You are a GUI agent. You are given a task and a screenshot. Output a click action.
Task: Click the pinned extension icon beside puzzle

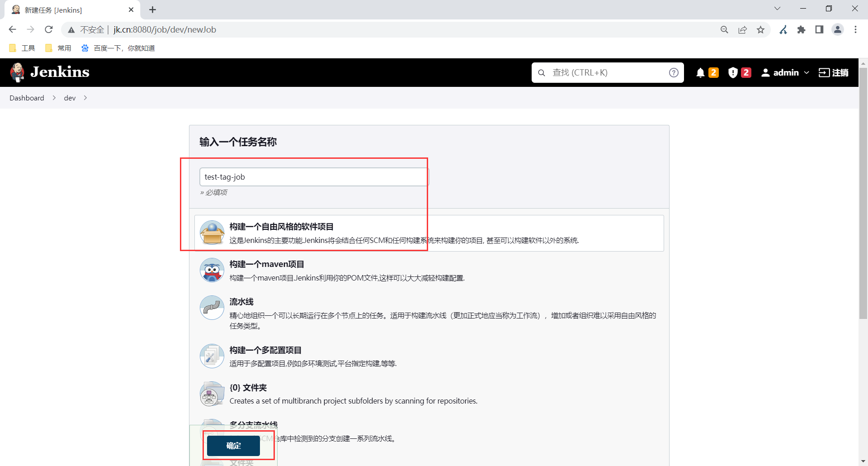(x=783, y=29)
